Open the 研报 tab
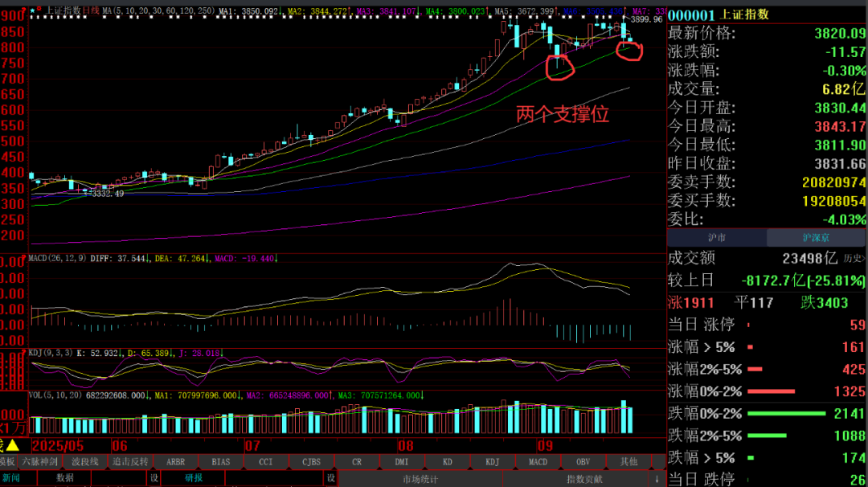 194,477
